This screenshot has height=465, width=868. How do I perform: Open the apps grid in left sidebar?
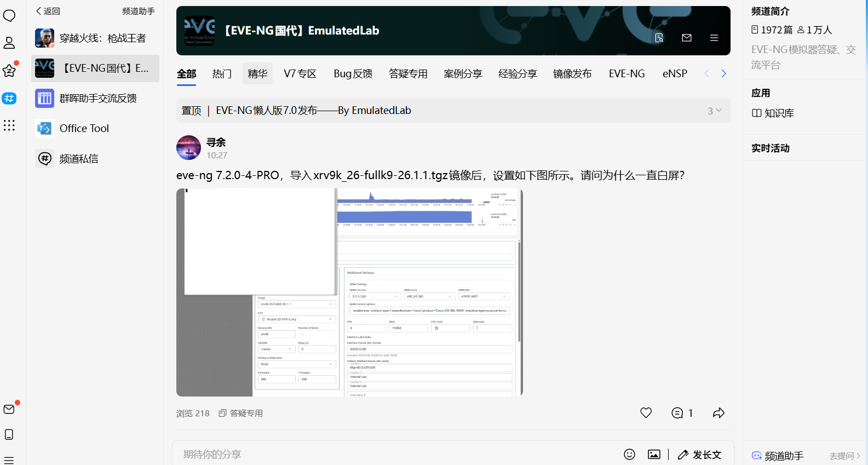(9, 125)
